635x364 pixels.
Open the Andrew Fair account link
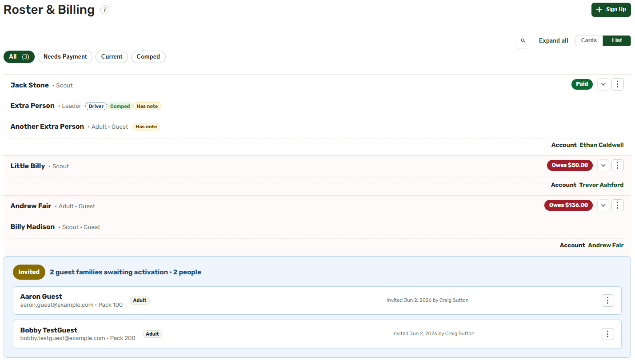(606, 245)
